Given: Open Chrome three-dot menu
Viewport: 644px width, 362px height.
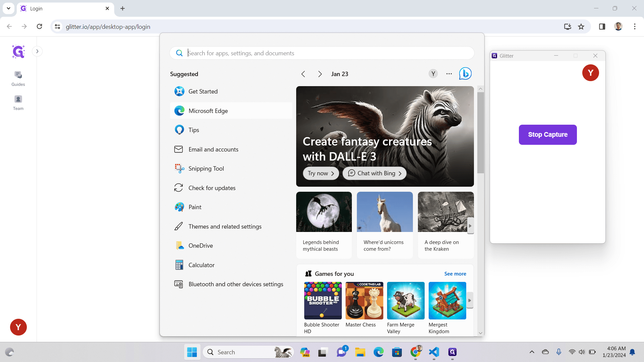Looking at the screenshot, I should pyautogui.click(x=635, y=26).
